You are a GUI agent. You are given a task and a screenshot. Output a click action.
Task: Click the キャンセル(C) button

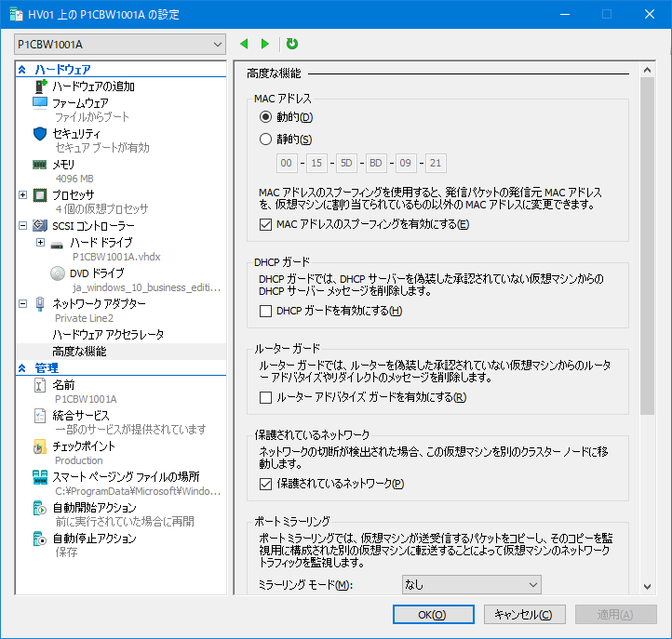point(525,615)
